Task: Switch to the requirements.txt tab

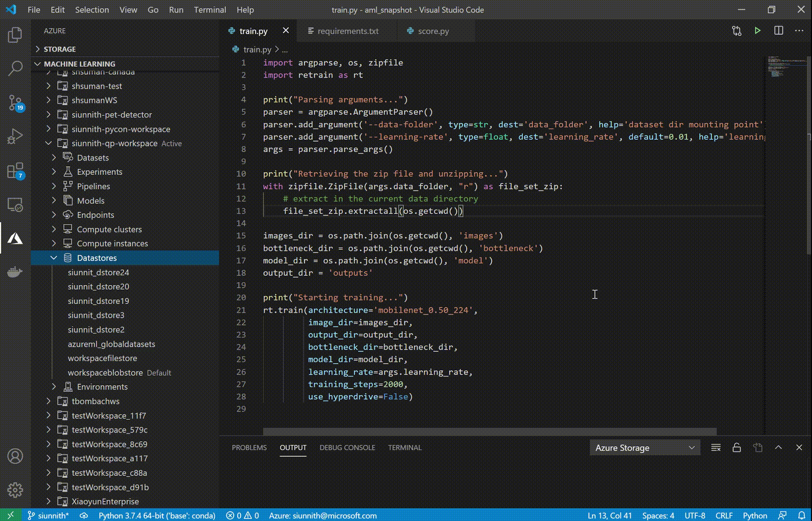Action: 347,31
